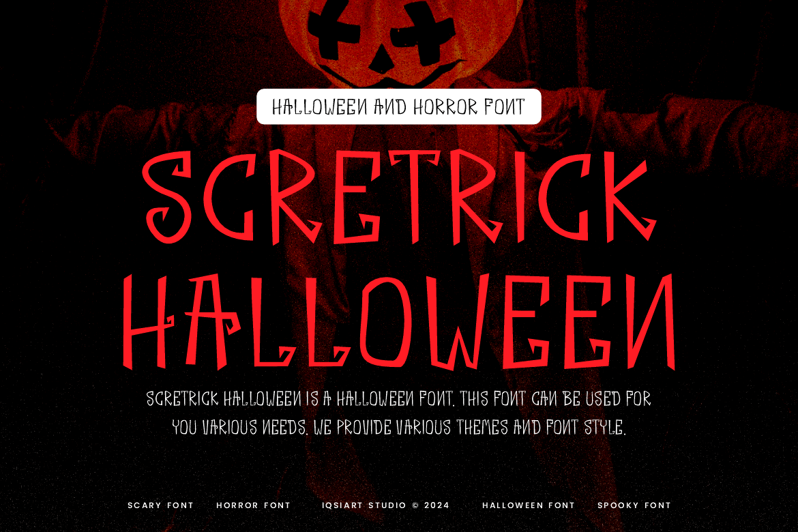Click the pumpkin's triangular nose
798x532 pixels.
(378, 59)
